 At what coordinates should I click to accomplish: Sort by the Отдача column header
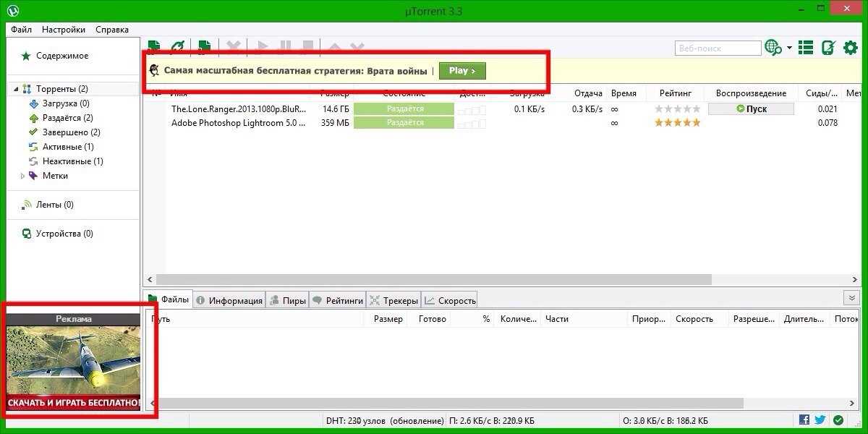[588, 93]
